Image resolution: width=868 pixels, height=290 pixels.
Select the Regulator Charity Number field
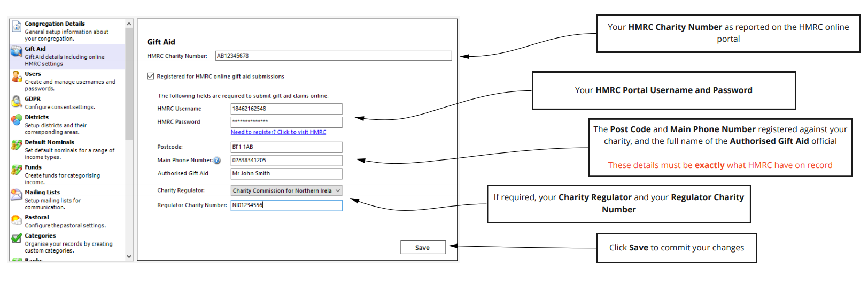point(286,205)
